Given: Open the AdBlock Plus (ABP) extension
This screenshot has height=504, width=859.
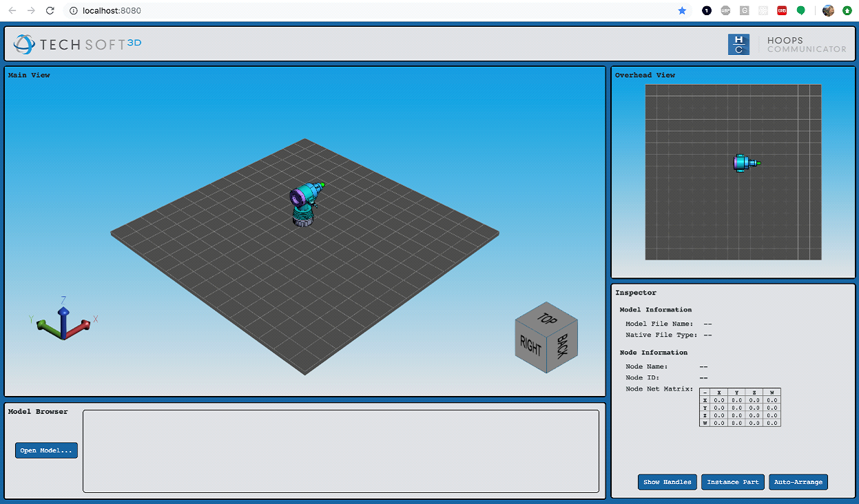Looking at the screenshot, I should point(725,11).
